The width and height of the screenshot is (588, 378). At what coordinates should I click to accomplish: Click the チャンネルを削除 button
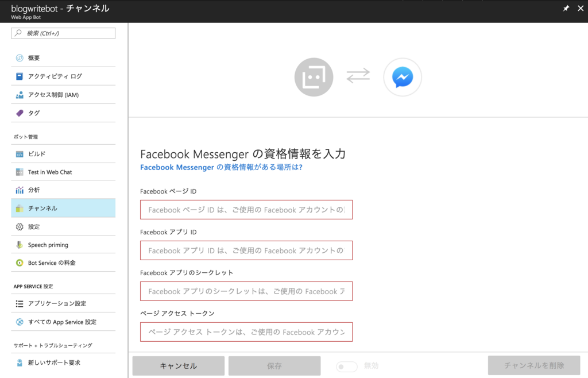pyautogui.click(x=533, y=366)
